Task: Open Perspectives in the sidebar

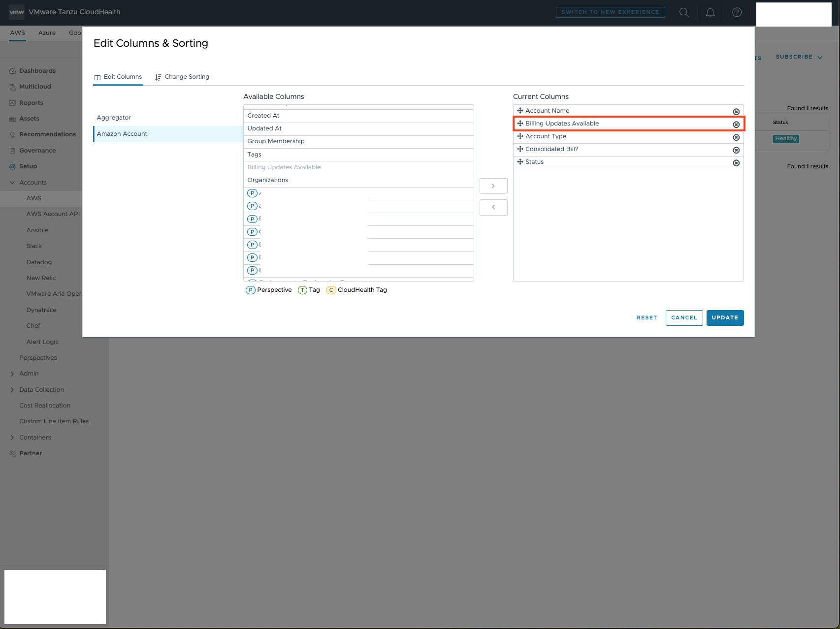Action: point(38,358)
